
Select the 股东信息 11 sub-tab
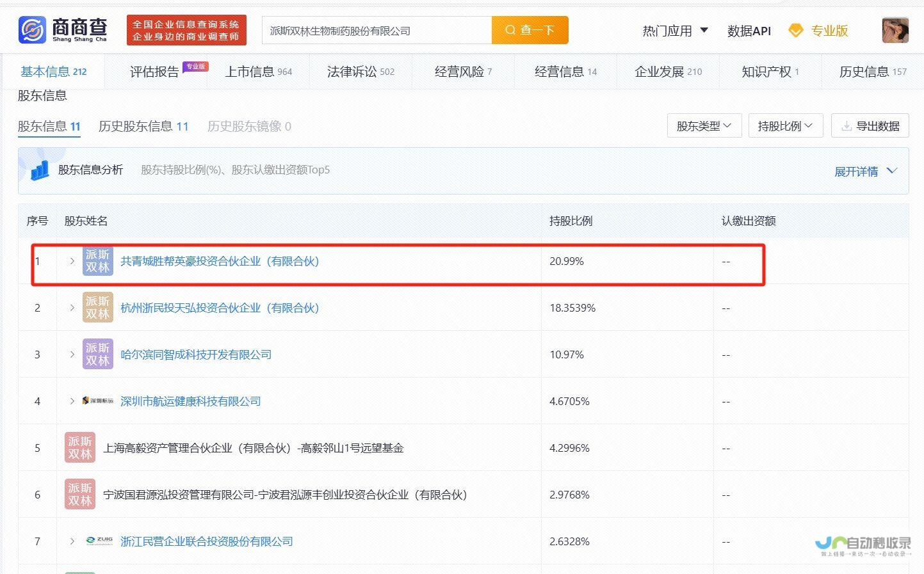click(x=49, y=126)
